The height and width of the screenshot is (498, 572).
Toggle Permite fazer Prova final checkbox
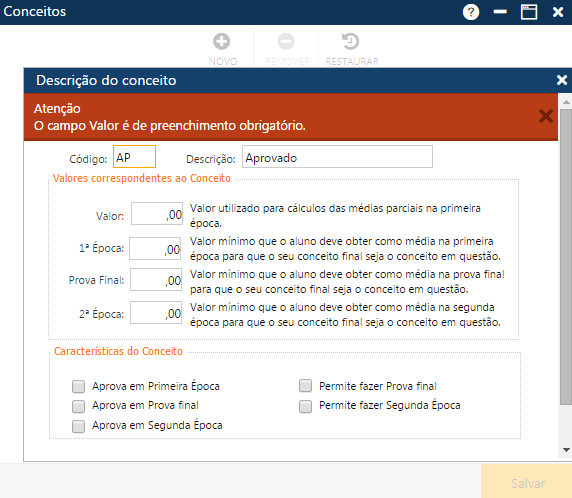point(305,386)
